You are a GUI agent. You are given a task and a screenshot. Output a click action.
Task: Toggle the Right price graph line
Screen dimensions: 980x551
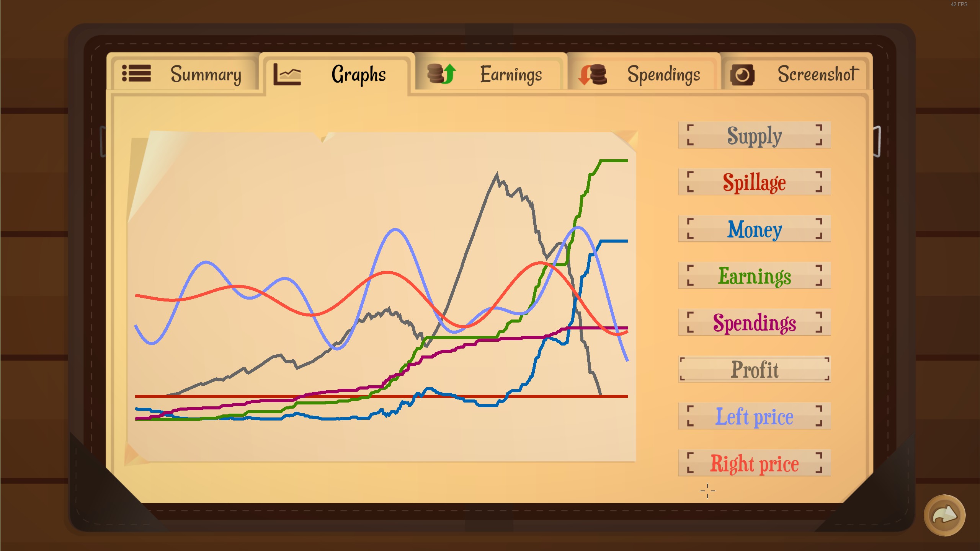coord(754,463)
